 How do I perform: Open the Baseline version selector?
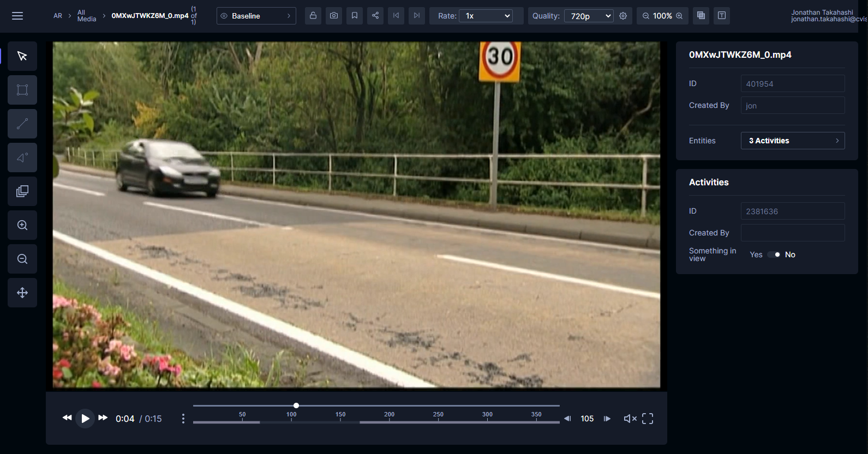point(256,16)
